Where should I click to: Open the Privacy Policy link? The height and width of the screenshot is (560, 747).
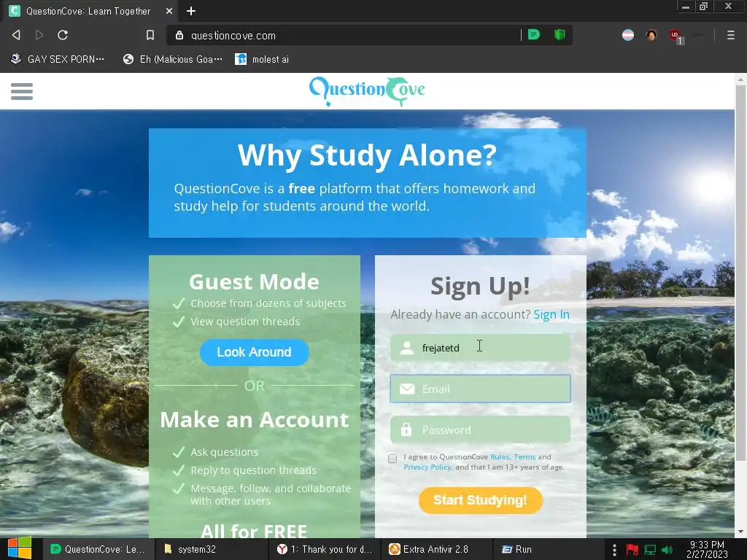coord(427,467)
